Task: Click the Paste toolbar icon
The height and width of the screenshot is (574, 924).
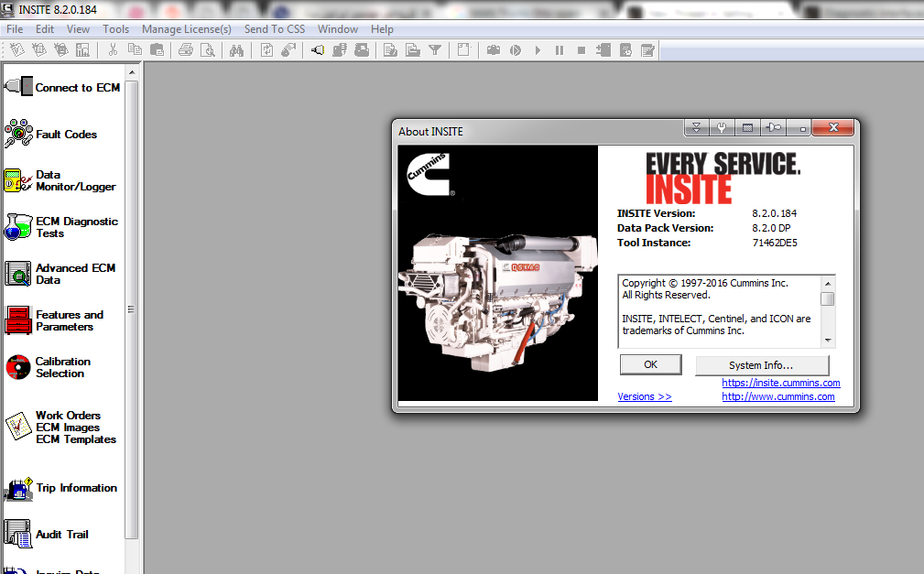Action: [x=157, y=50]
